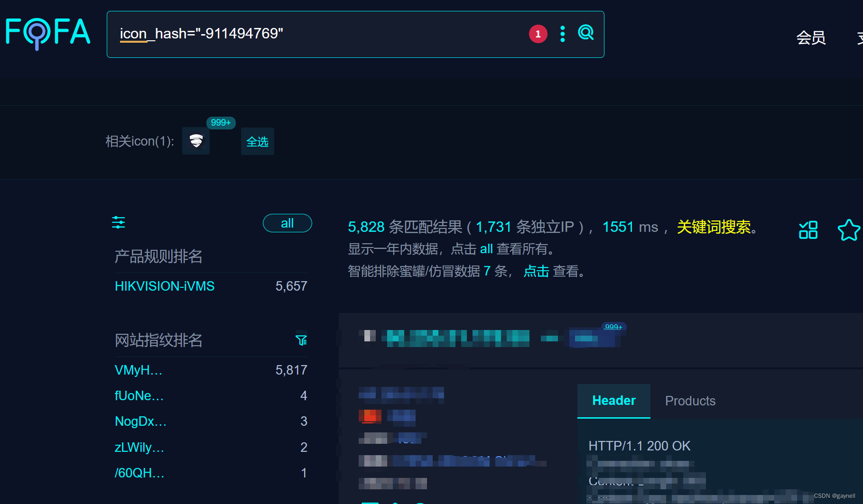Image resolution: width=863 pixels, height=504 pixels.
Task: Click the 全选 select-all button
Action: tap(258, 141)
